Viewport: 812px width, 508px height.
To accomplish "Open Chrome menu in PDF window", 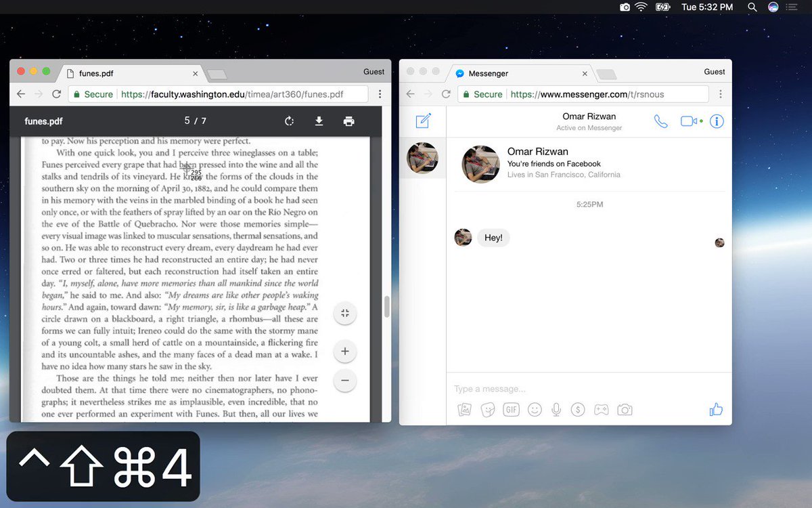I will pyautogui.click(x=380, y=94).
